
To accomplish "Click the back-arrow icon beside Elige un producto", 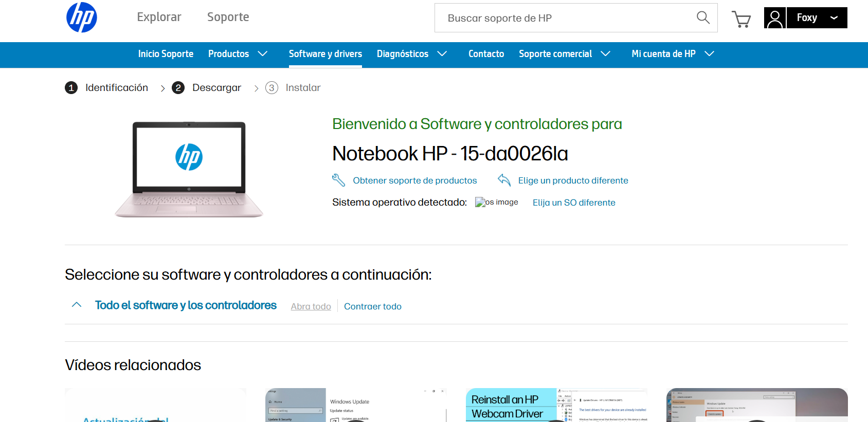I will coord(504,180).
